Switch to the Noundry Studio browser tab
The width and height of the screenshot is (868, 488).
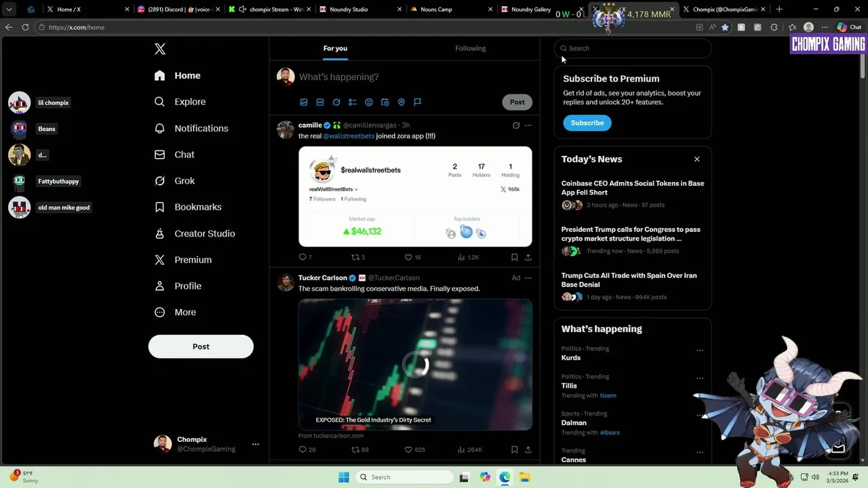tap(359, 9)
